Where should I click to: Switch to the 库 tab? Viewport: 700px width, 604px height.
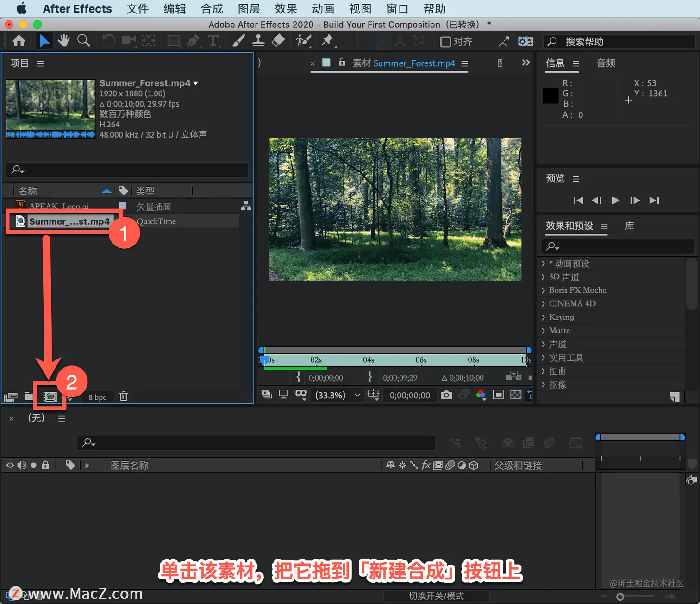(x=630, y=226)
